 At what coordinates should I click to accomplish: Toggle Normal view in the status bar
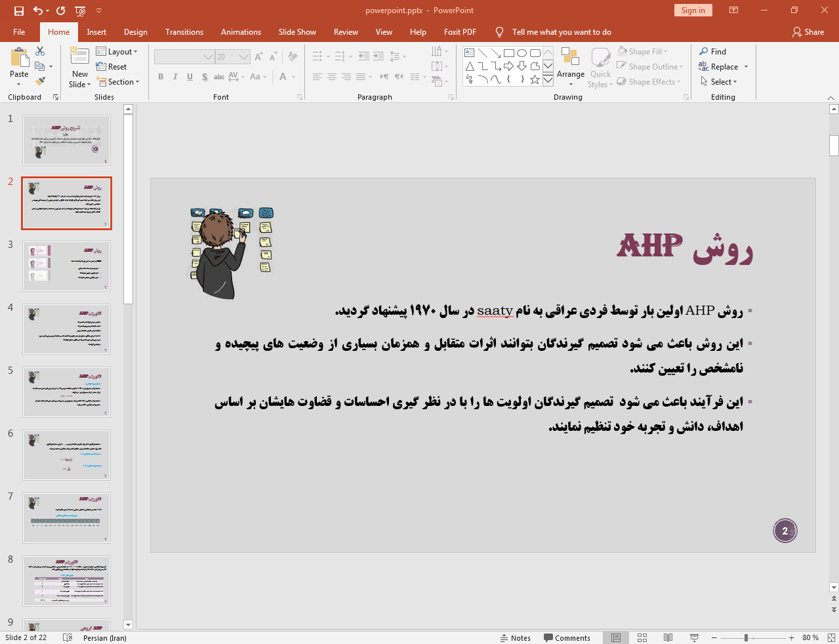(x=616, y=637)
